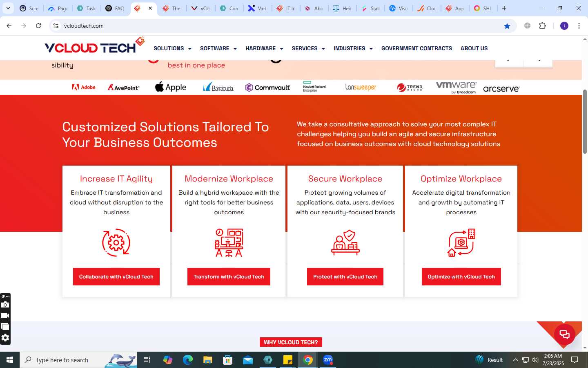The height and width of the screenshot is (368, 588).
Task: Open the live chat bubble
Action: [x=565, y=334]
